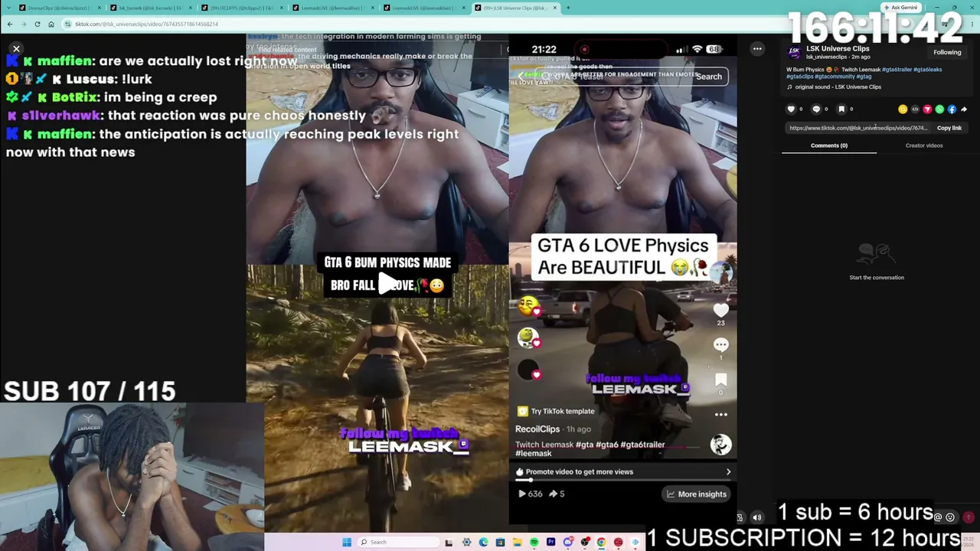Select the video URL text field

point(858,128)
